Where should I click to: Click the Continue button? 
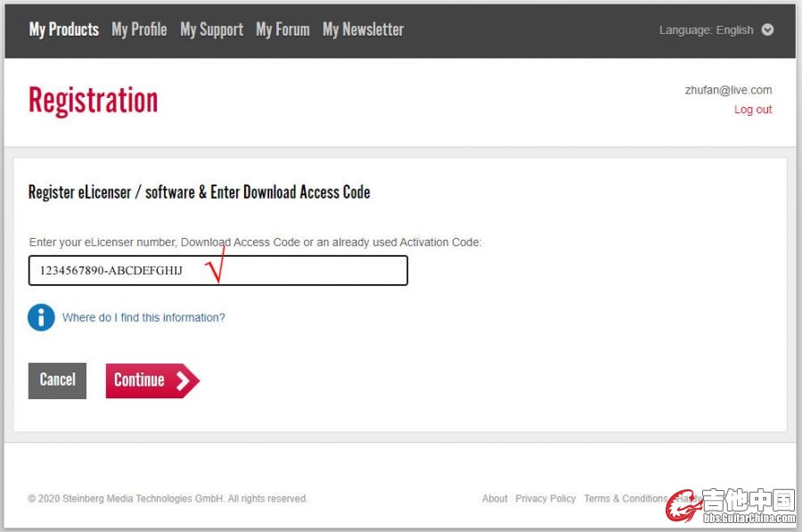pos(152,381)
